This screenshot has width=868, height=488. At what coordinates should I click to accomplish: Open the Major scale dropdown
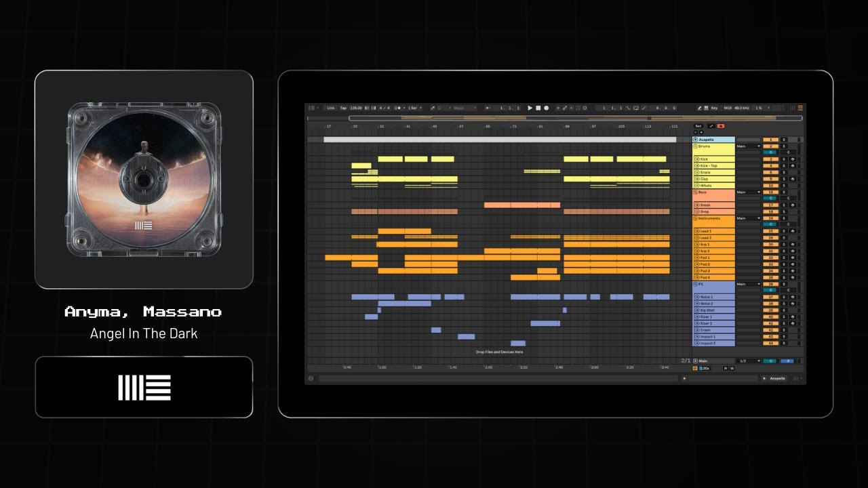465,108
